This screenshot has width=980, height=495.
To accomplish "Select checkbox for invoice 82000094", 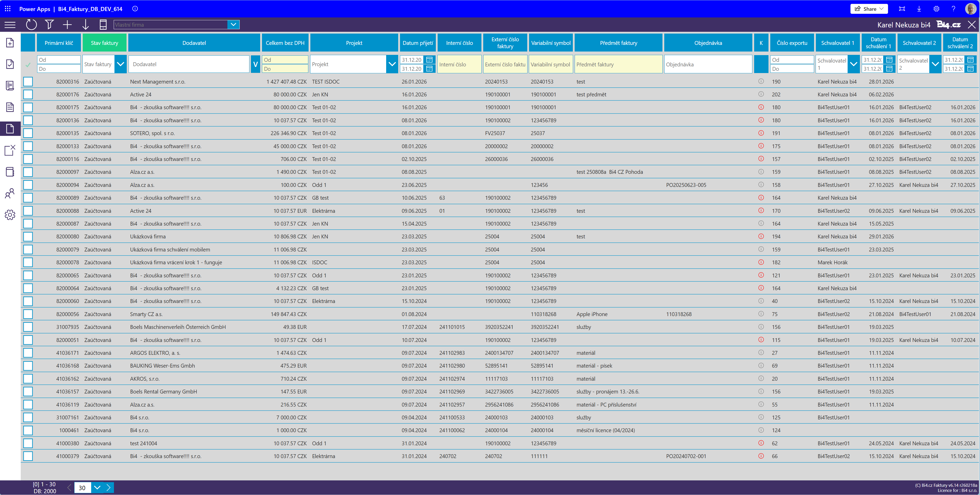I will pos(28,185).
